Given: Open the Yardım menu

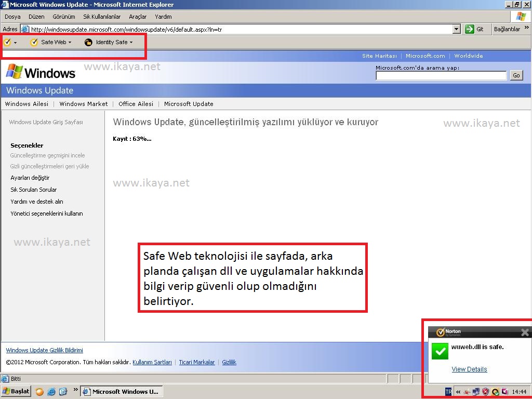Looking at the screenshot, I should tap(163, 17).
